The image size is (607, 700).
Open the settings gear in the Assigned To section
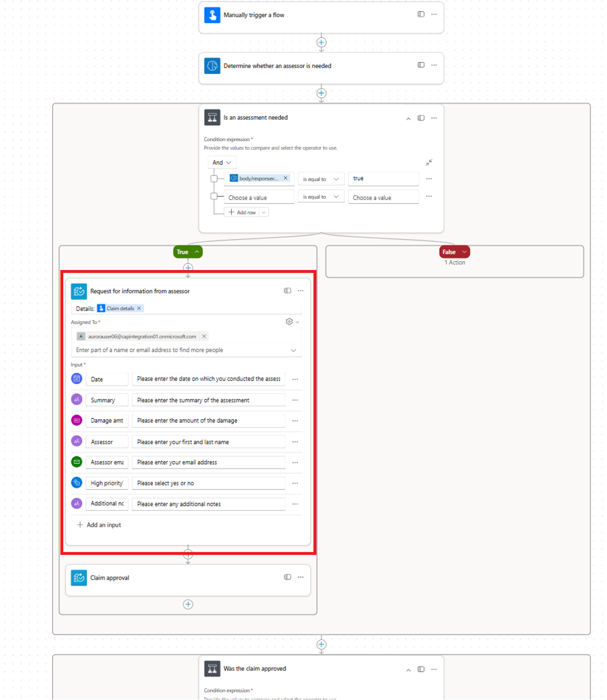tap(288, 321)
